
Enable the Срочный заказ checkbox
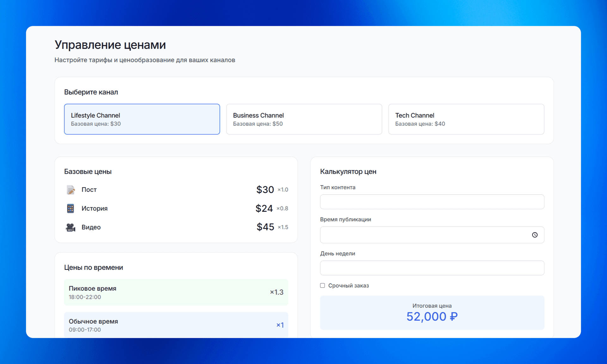(x=322, y=285)
